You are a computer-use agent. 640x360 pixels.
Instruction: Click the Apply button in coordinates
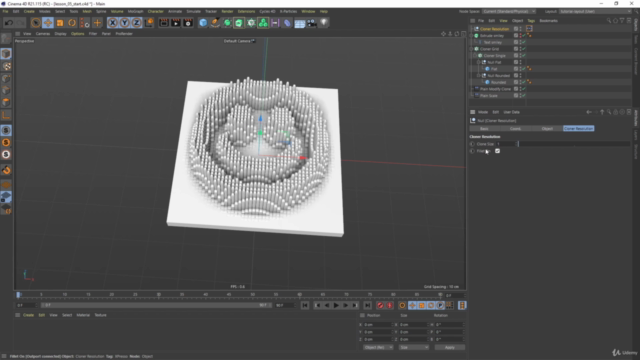click(449, 347)
